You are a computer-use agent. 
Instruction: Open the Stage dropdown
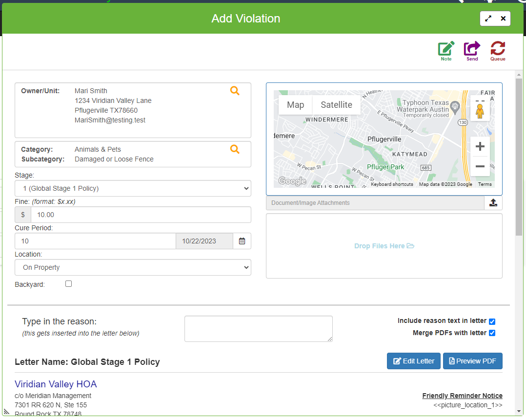133,188
